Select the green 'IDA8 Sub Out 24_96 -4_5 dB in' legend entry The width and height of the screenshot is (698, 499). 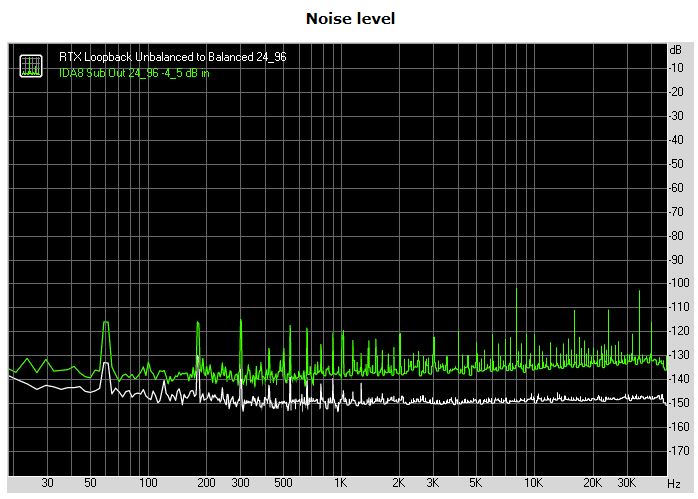(x=134, y=73)
